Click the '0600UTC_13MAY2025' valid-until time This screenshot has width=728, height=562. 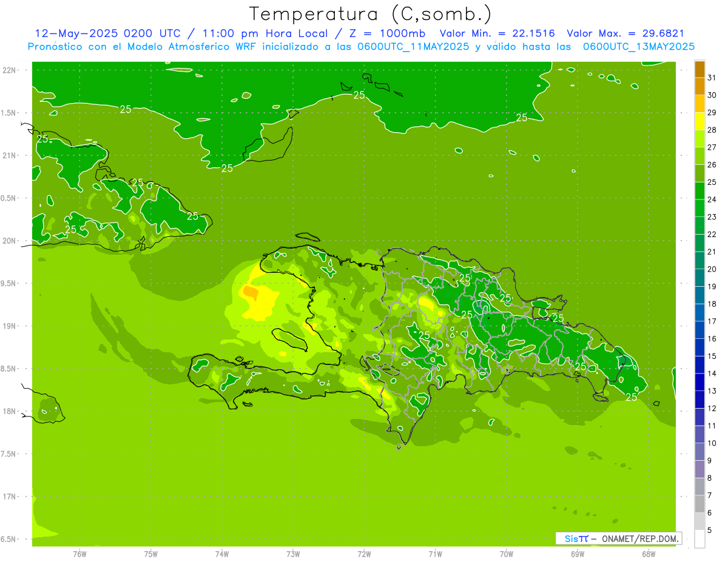point(638,47)
